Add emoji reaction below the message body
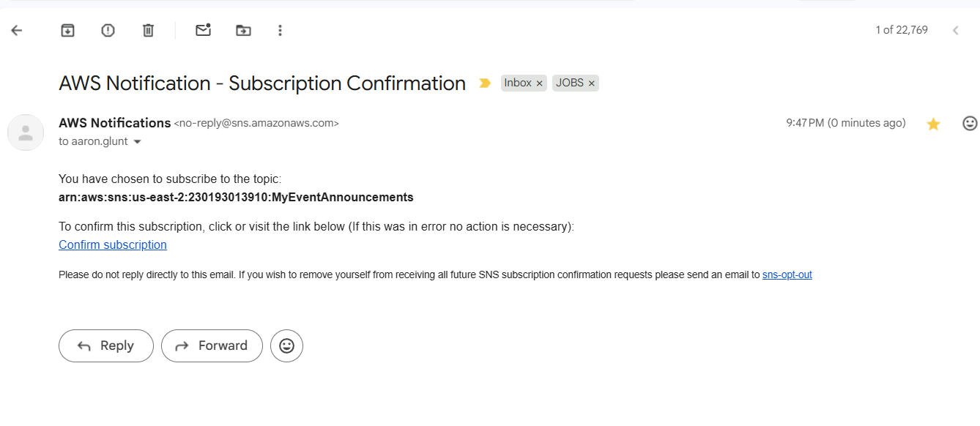Viewport: 980px width, 426px height. [x=286, y=345]
